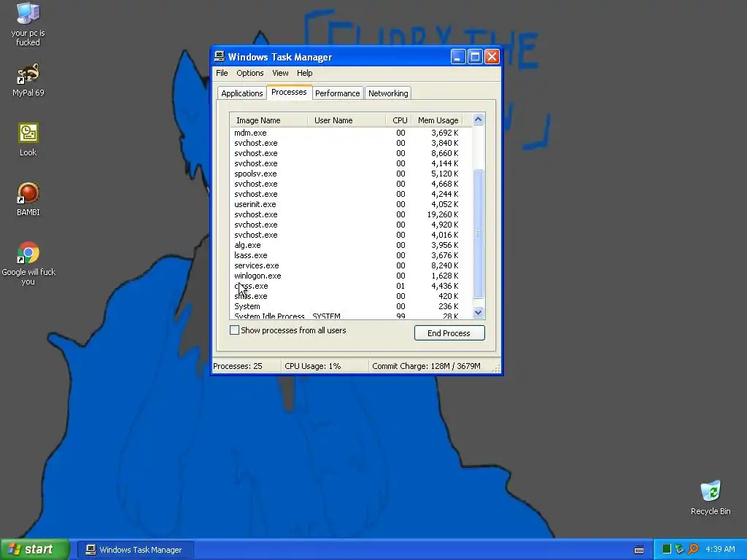Click the CPU Usage: 1% status entry
The height and width of the screenshot is (560, 747).
pyautogui.click(x=325, y=366)
